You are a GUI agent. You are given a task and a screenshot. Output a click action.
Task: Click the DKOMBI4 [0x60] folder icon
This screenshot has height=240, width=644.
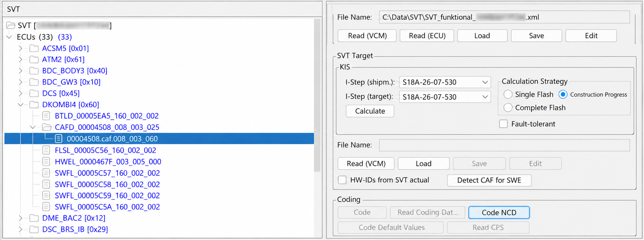[34, 104]
